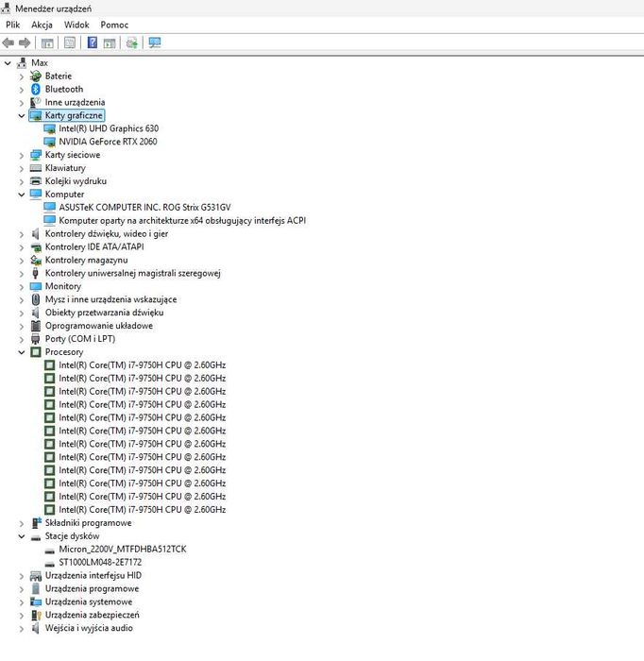Screen dimensions: 644x661
Task: Open the Widok menu
Action: tap(76, 25)
